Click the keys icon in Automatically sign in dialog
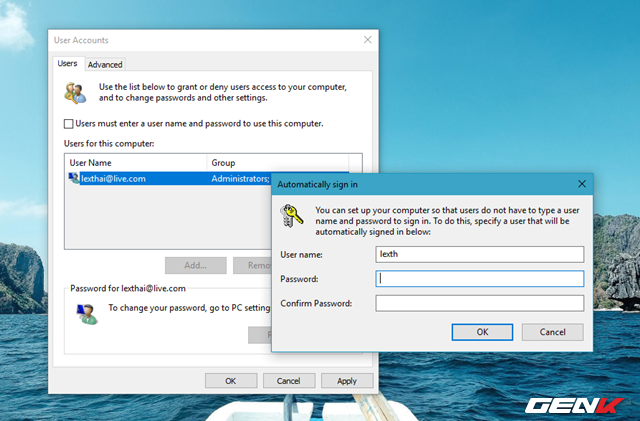 coord(291,216)
